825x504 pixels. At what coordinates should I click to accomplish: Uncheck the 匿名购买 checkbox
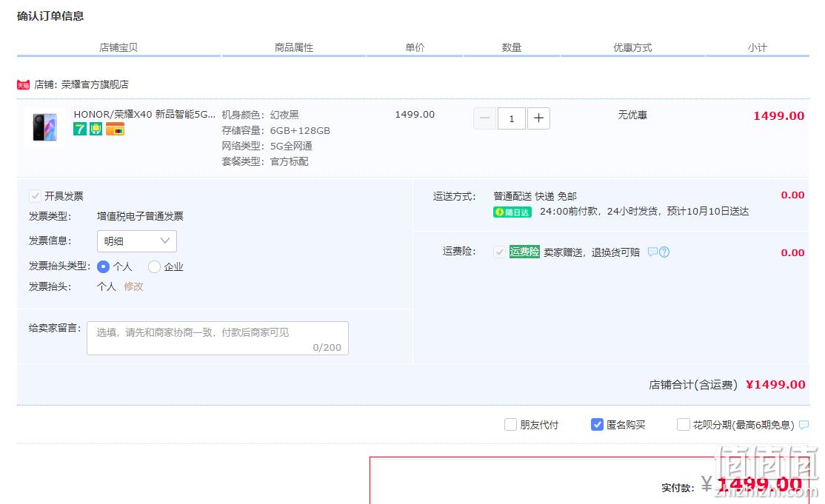[597, 424]
